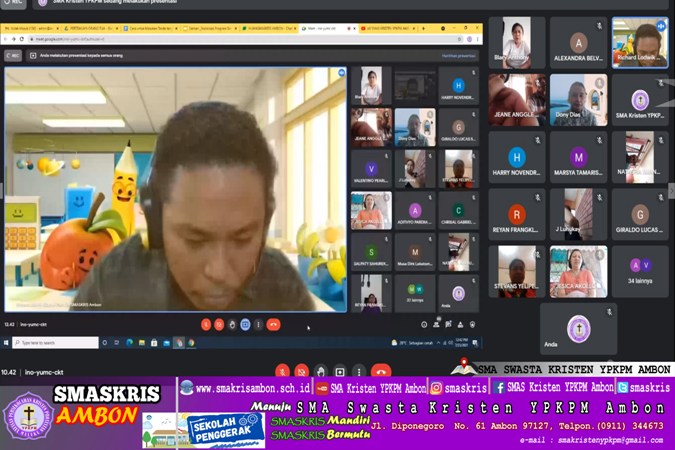Raise hand in the shared-screen Meet controls
The image size is (675, 450).
click(232, 325)
